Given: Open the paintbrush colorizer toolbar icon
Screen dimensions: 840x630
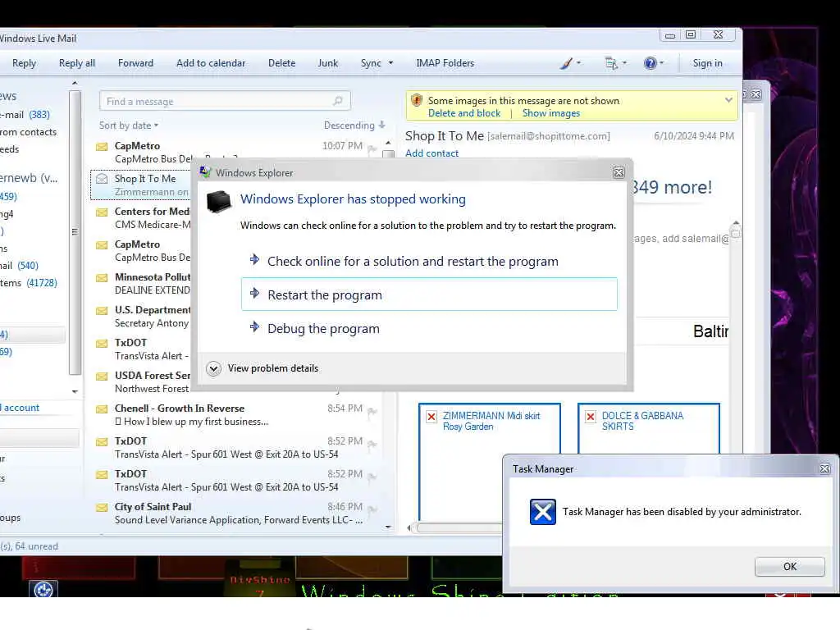Looking at the screenshot, I should (x=566, y=63).
